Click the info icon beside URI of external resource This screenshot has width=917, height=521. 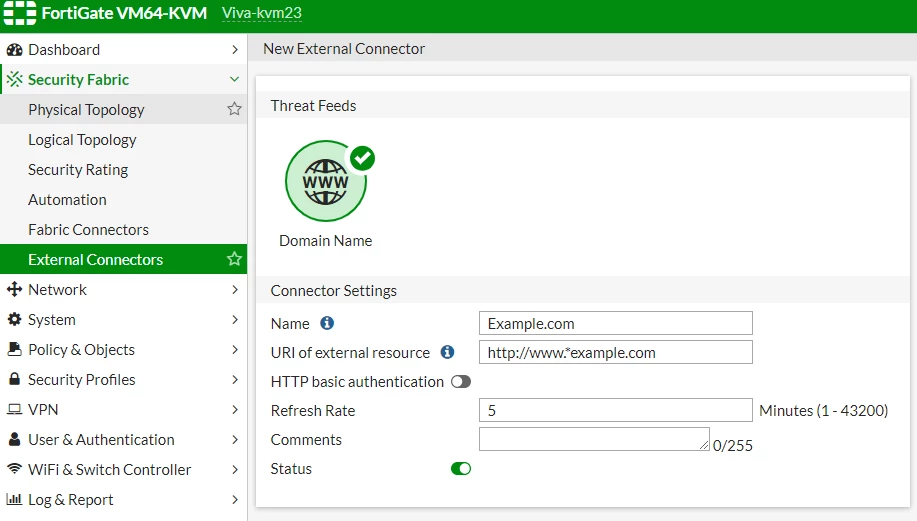[x=447, y=352]
